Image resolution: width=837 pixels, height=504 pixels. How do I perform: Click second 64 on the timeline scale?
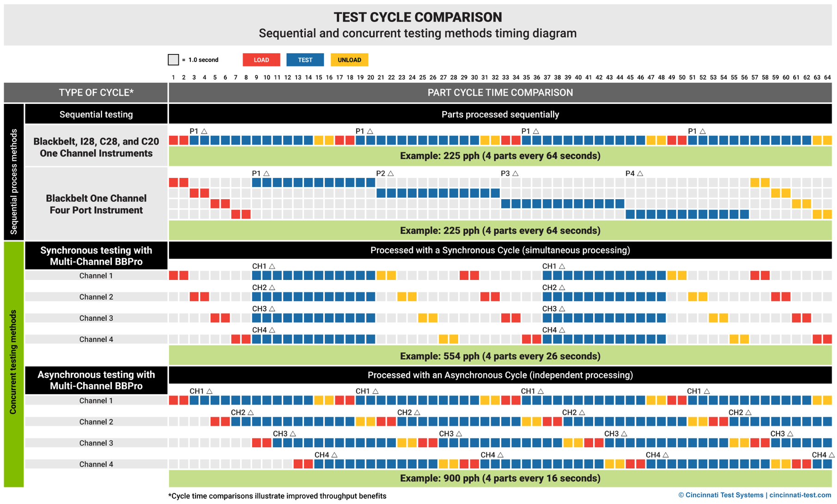(x=827, y=78)
